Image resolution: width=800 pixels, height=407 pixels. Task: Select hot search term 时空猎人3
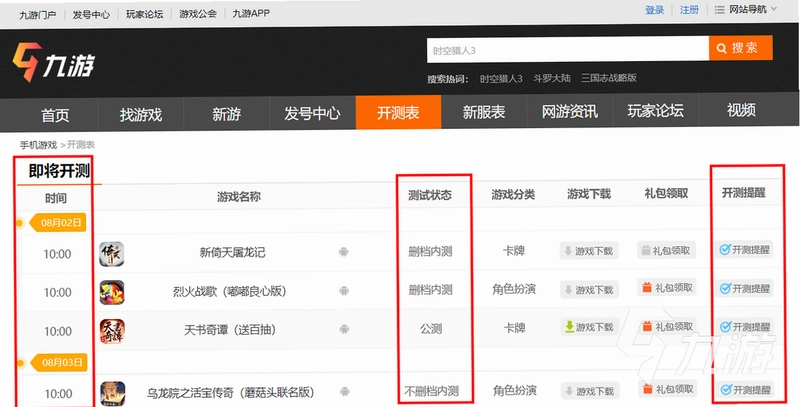501,79
